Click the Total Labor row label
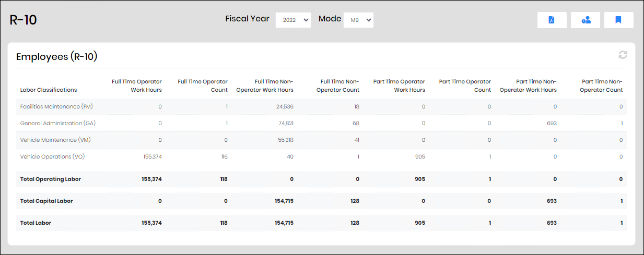The image size is (644, 255). pos(36,223)
